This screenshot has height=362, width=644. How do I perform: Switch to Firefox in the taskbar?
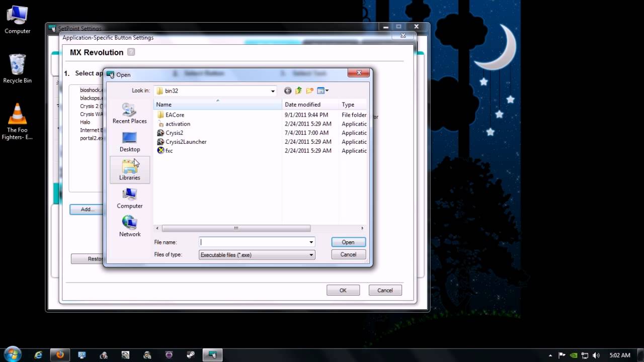pos(60,355)
